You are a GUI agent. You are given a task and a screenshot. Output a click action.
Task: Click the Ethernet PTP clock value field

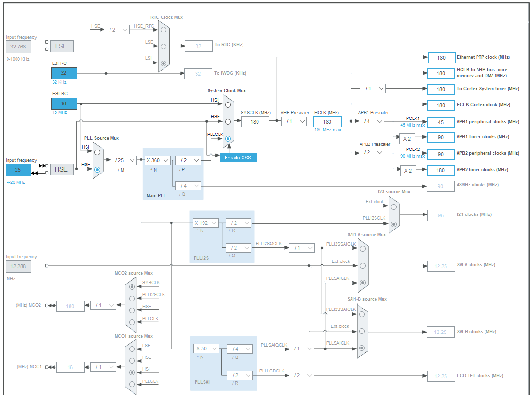tap(441, 58)
